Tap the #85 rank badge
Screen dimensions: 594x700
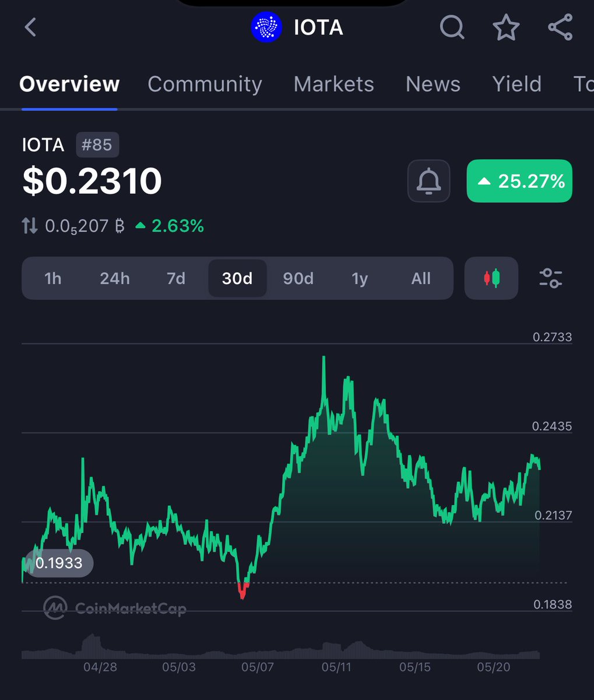click(x=97, y=145)
